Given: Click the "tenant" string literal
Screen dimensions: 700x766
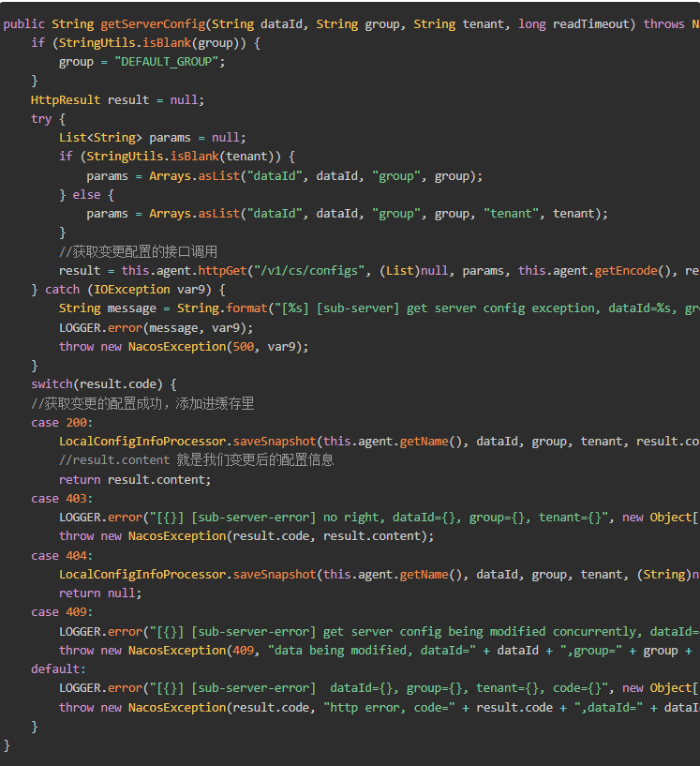Looking at the screenshot, I should tap(511, 214).
